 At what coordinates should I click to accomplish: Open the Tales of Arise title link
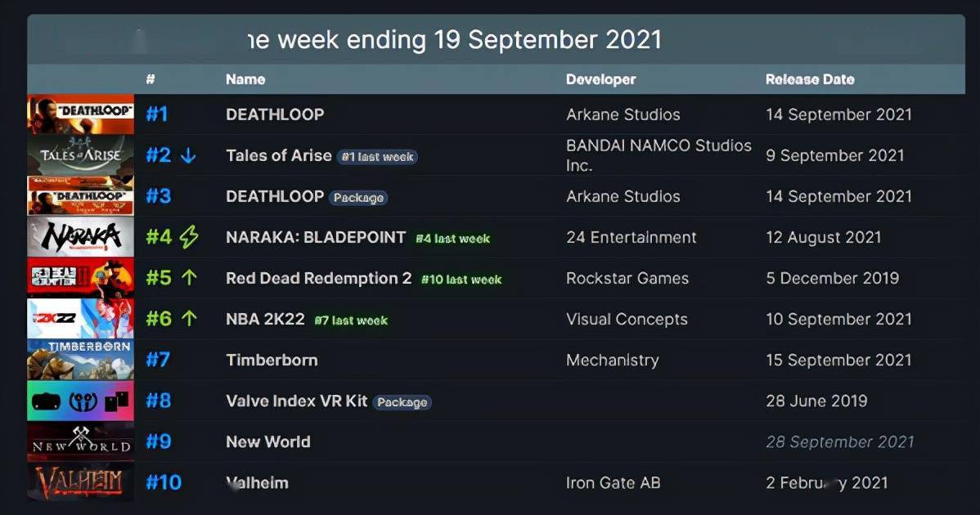click(x=279, y=155)
